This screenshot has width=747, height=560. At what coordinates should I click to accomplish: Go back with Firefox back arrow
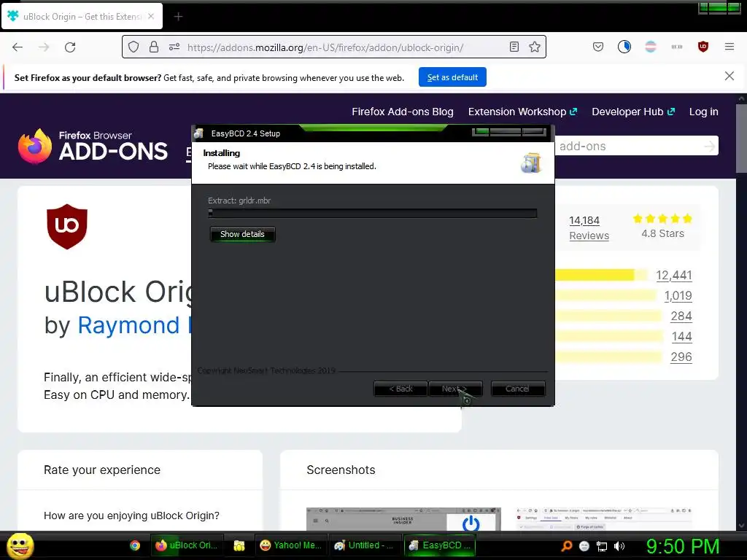coord(18,47)
